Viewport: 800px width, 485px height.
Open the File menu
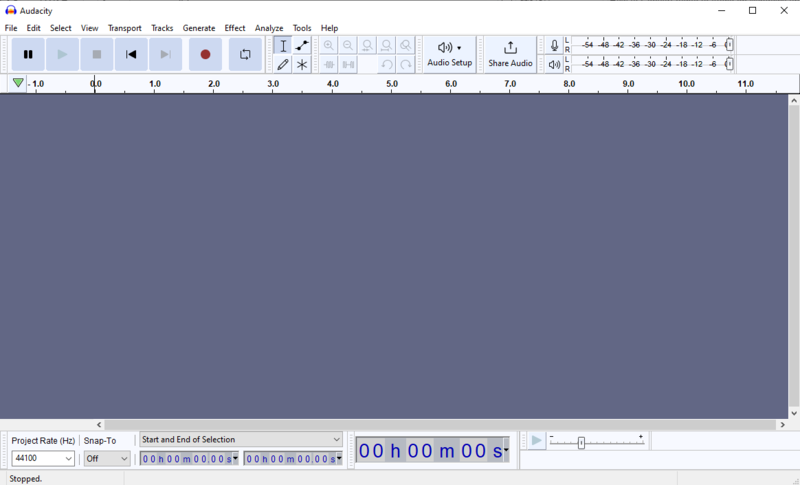[11, 28]
